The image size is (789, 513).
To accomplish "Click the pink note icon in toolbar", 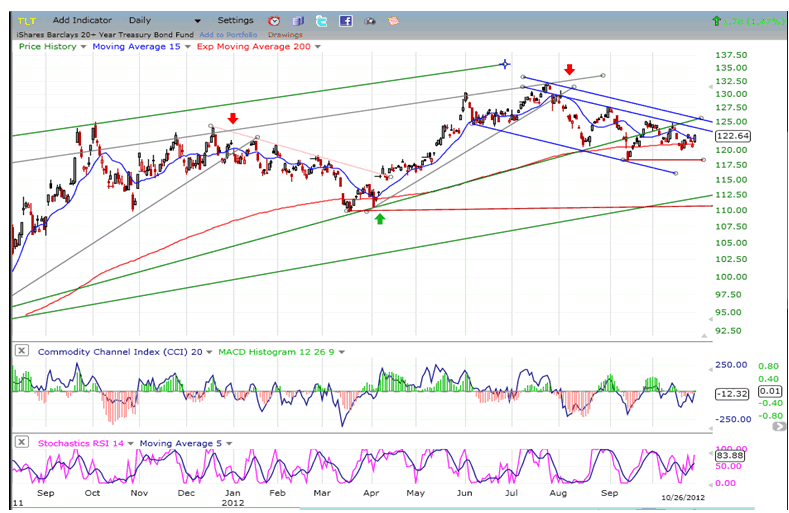I will coord(394,20).
